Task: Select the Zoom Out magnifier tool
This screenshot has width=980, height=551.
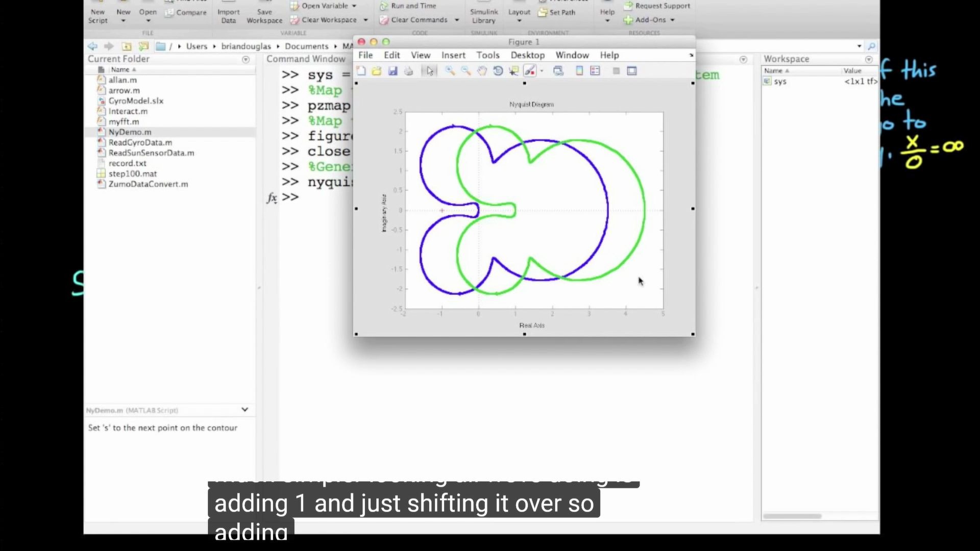Action: [x=466, y=71]
